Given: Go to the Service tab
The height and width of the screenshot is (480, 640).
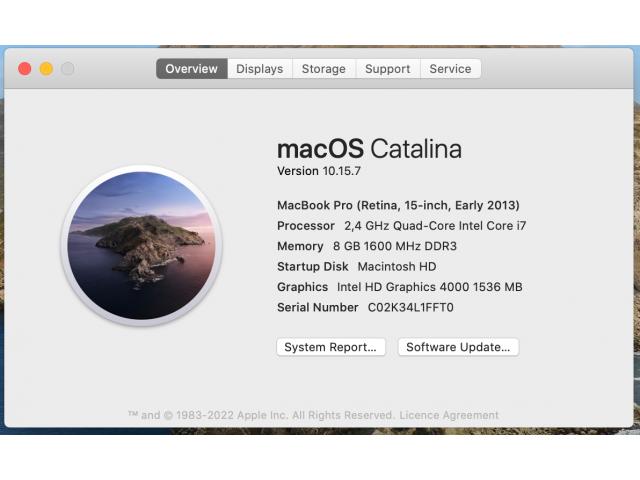Looking at the screenshot, I should [450, 69].
